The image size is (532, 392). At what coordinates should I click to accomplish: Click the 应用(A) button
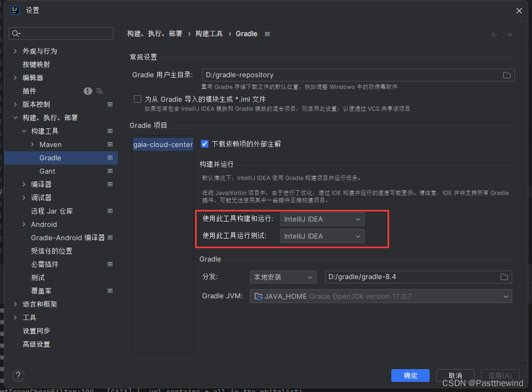pyautogui.click(x=500, y=375)
